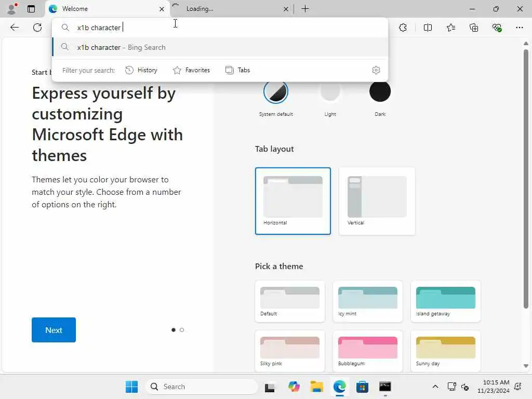
Task: Filter search by History
Action: (x=141, y=70)
